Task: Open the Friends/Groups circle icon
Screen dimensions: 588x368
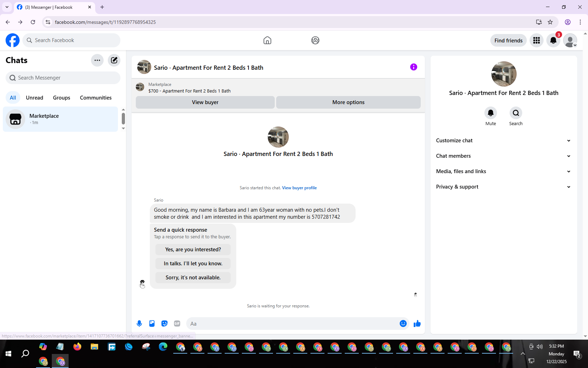Action: pyautogui.click(x=315, y=40)
